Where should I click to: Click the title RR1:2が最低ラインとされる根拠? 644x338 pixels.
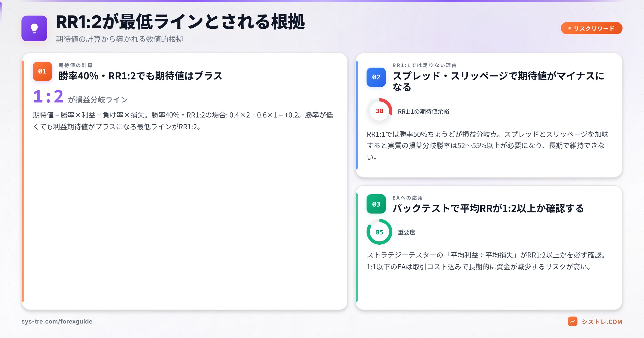180,22
